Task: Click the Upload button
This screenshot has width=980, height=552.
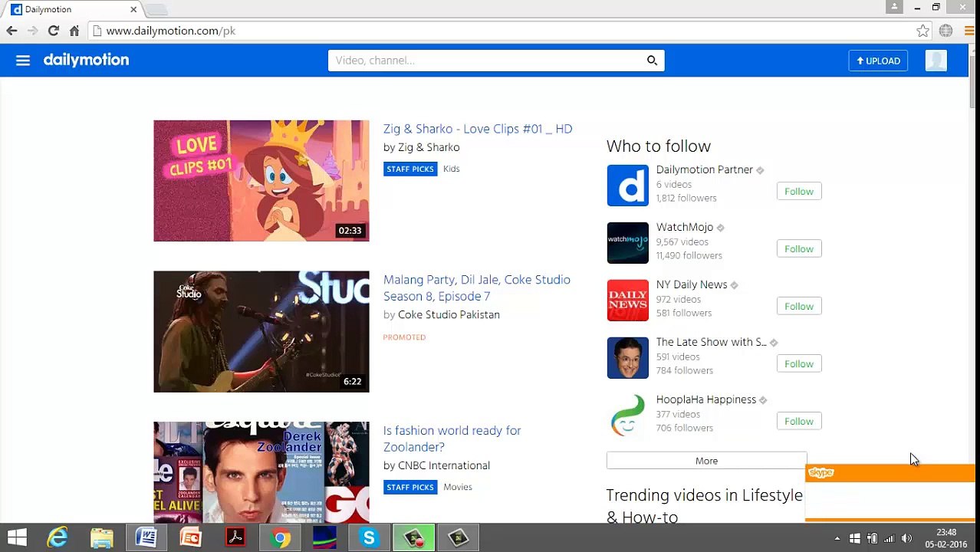Action: tap(878, 61)
